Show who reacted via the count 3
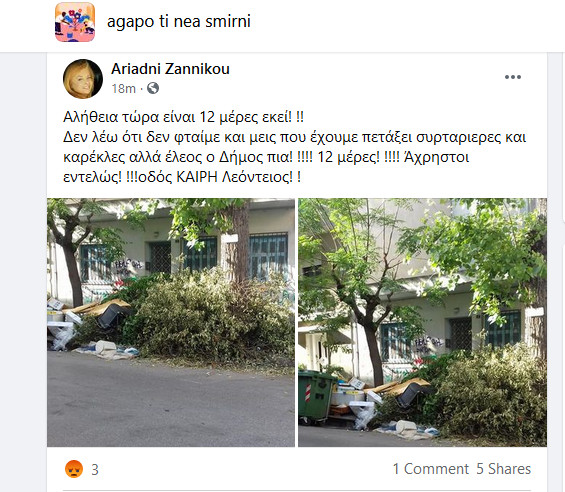Image resolution: width=565 pixels, height=492 pixels. click(x=95, y=470)
